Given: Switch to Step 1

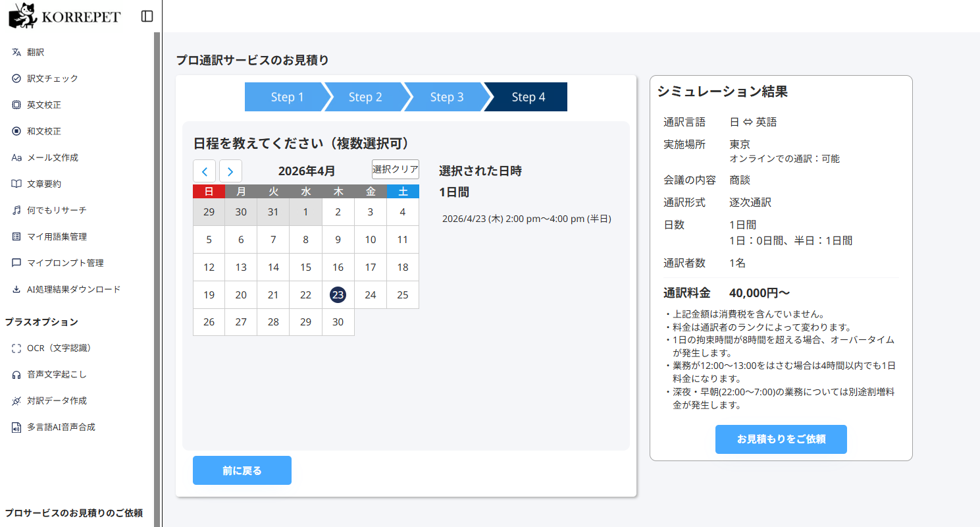Looking at the screenshot, I should click(x=287, y=97).
